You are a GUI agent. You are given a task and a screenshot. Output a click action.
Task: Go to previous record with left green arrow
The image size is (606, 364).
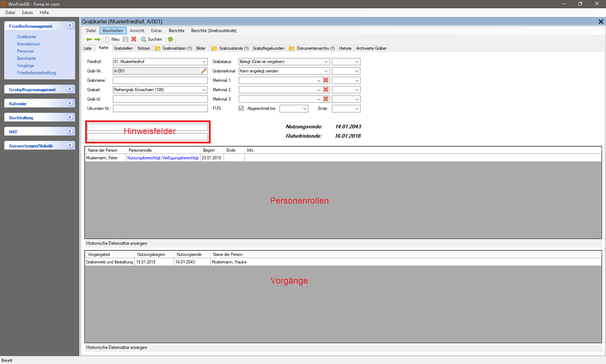(89, 39)
